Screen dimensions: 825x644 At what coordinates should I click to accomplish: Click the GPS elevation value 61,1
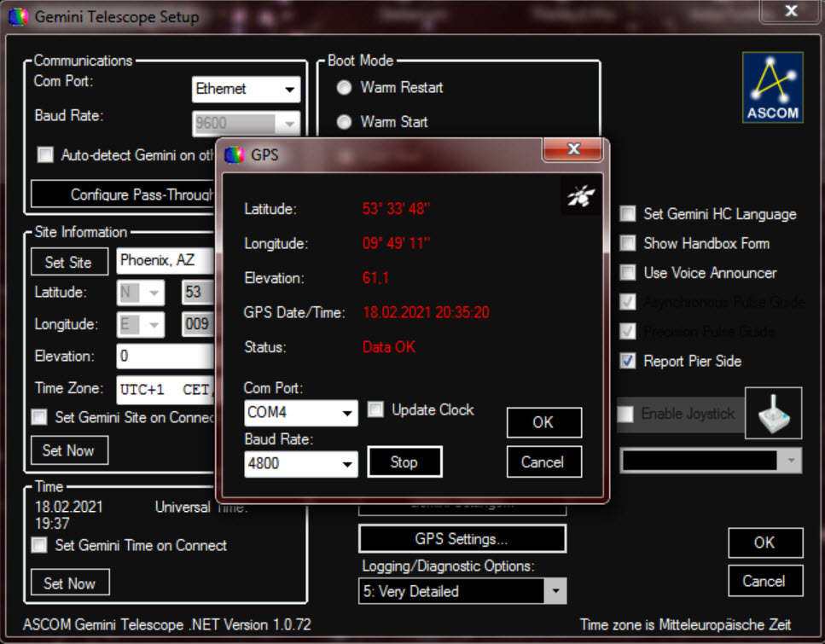point(375,278)
